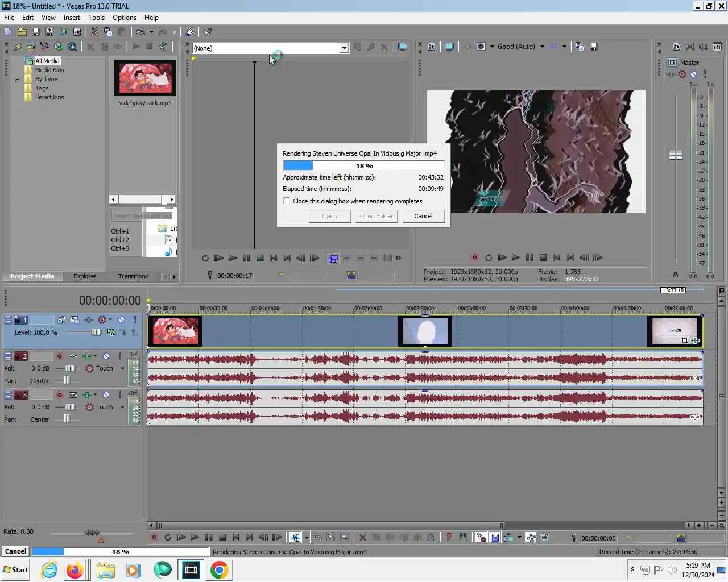Click the Windows Start button
This screenshot has height=582, width=728.
pyautogui.click(x=15, y=570)
